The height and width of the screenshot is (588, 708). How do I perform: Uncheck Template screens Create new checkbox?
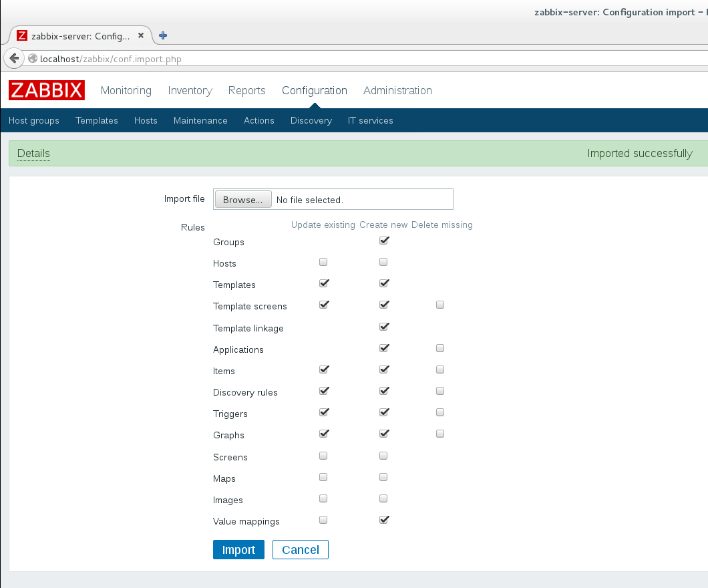[x=384, y=305]
